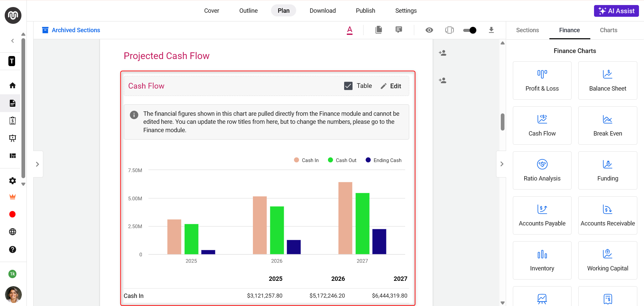The image size is (644, 306).
Task: Toggle the Ending Cash legend item
Action: click(383, 160)
